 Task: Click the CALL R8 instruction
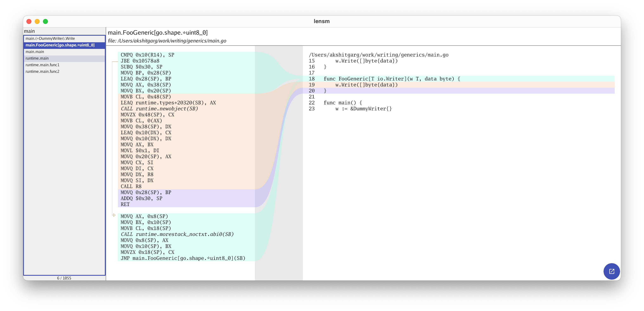click(131, 186)
